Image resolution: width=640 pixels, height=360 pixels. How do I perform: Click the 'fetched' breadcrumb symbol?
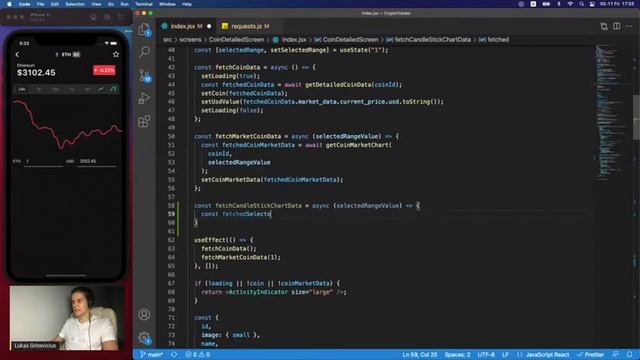click(x=498, y=40)
